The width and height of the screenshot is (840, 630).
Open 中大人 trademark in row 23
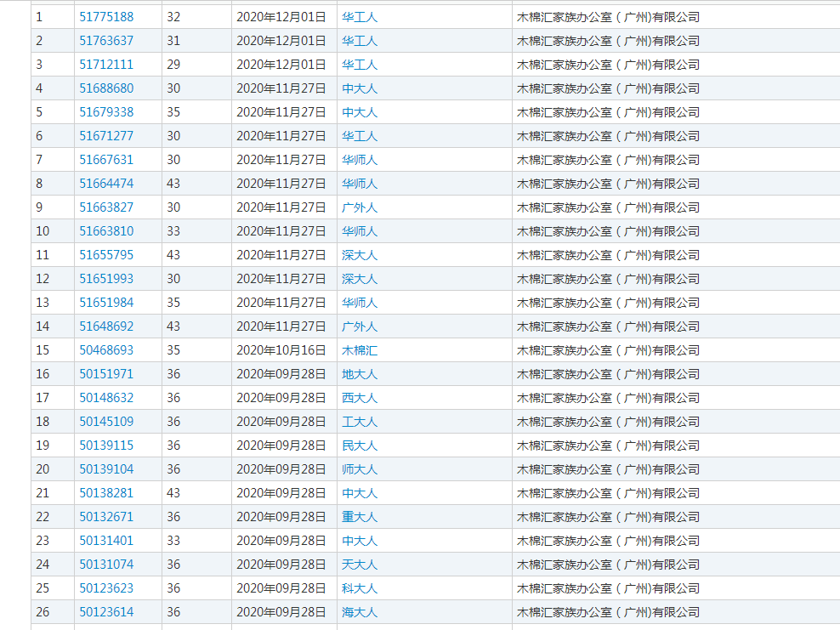(360, 541)
